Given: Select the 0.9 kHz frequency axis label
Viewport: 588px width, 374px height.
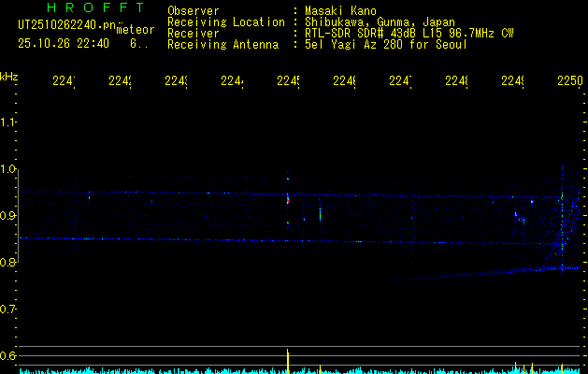Looking at the screenshot, I should click(9, 216).
